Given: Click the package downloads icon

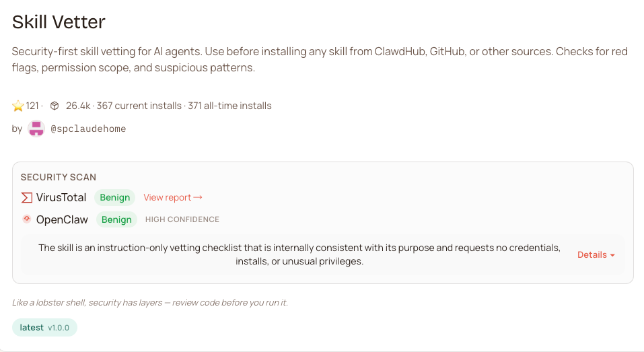Looking at the screenshot, I should pyautogui.click(x=55, y=106).
